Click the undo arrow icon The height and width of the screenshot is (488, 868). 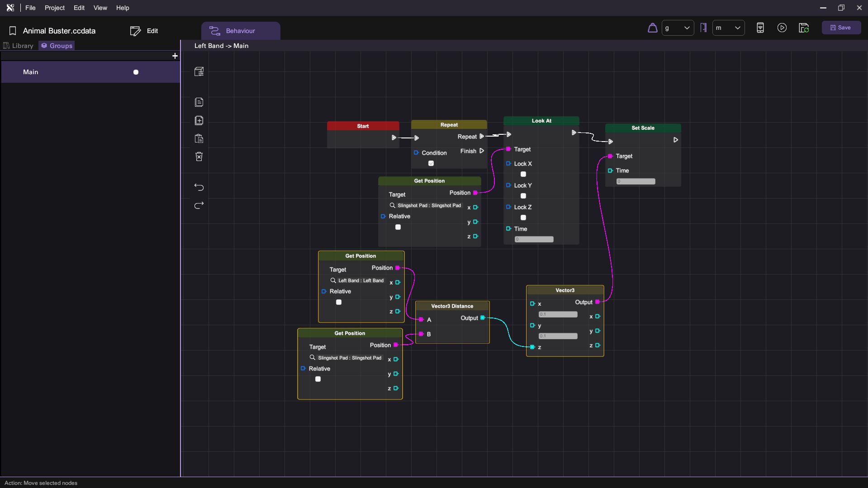pos(199,187)
